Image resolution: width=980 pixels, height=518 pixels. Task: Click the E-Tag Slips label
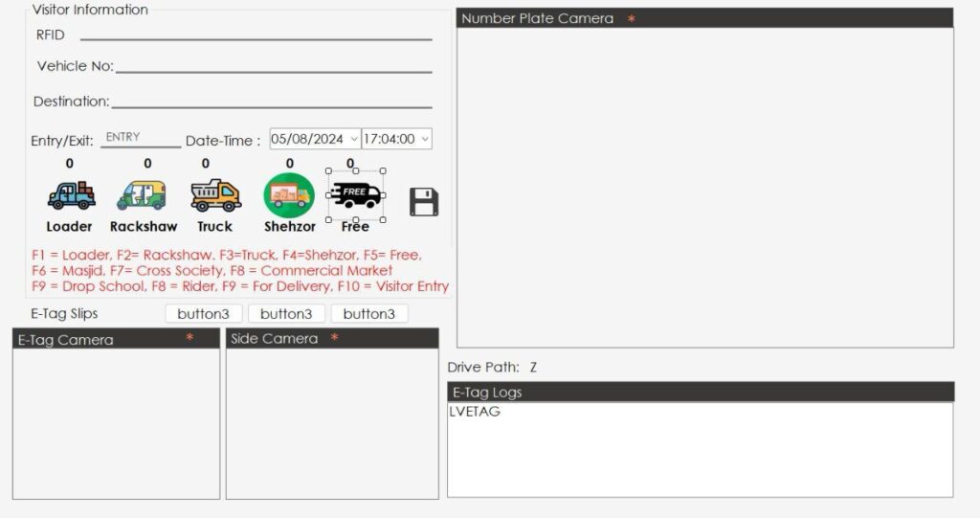[64, 313]
